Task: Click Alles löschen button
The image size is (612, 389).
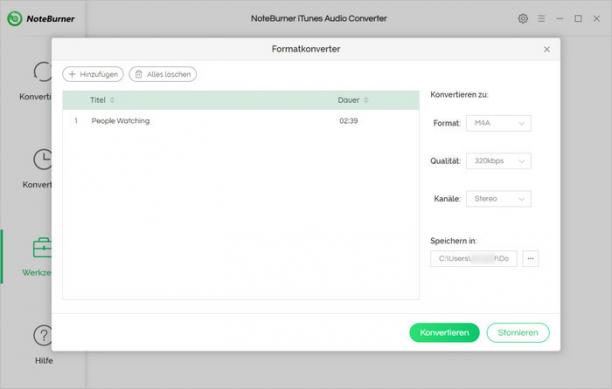Action: click(x=163, y=74)
